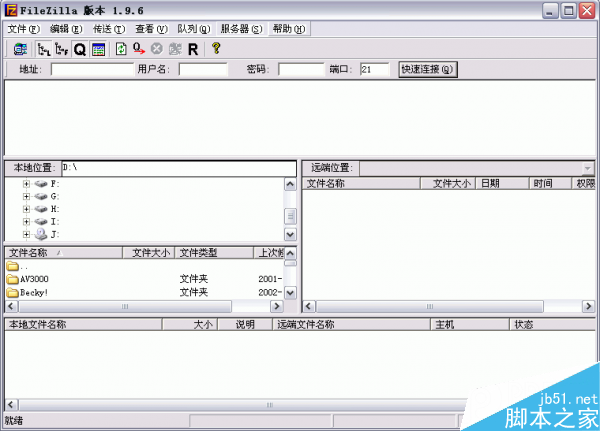This screenshot has height=431, width=600.
Task: Select the Becky! folder icon
Action: [x=12, y=293]
